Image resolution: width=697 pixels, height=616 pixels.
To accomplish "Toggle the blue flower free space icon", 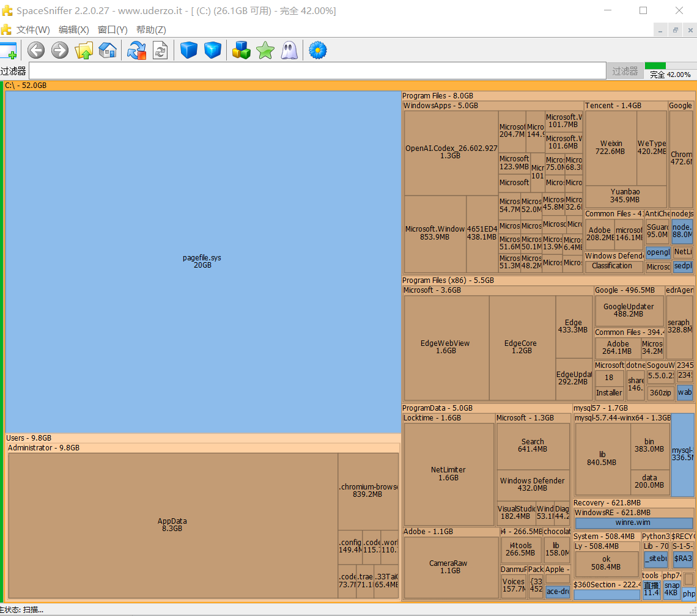I will click(x=318, y=50).
